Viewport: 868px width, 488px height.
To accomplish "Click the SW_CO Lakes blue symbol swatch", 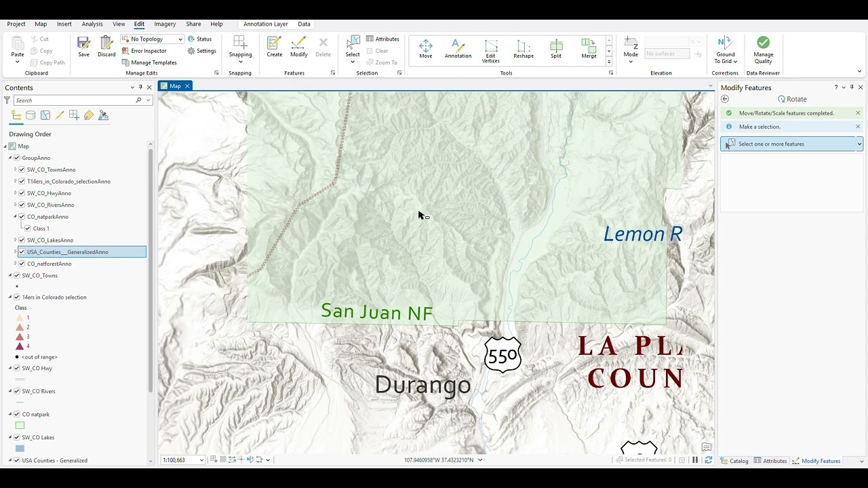I will 20,449.
